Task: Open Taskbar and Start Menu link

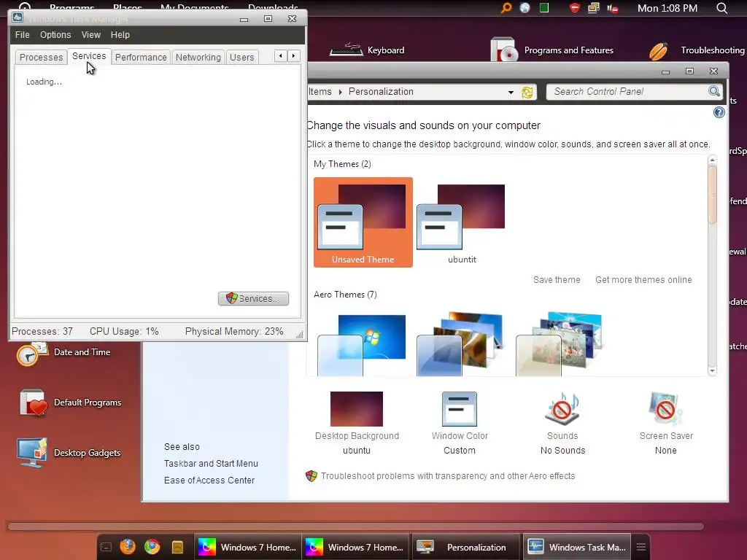Action: tap(211, 464)
